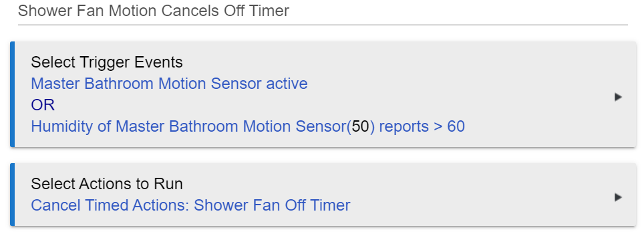Open 'Cancel Timed Actions: Shower Fan Off Timer'
This screenshot has width=644, height=244.
[190, 205]
